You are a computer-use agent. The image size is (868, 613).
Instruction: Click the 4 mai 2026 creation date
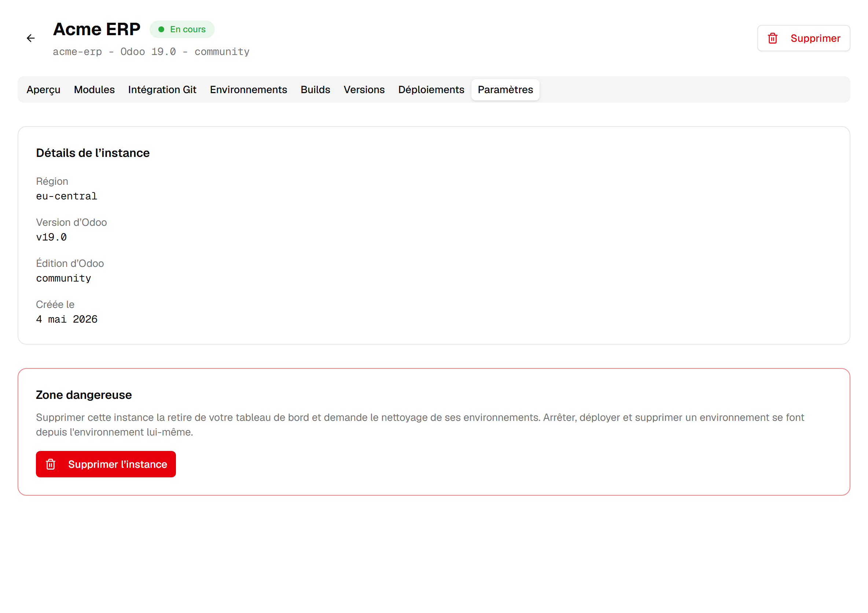click(67, 319)
